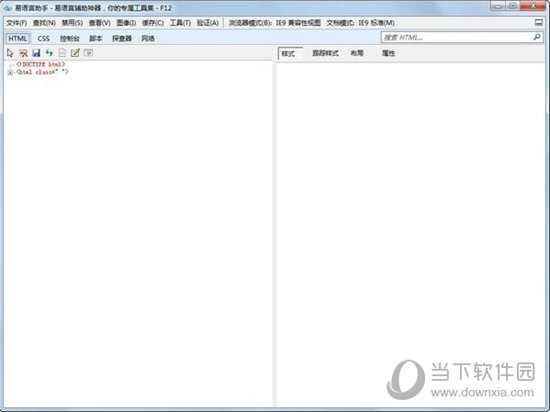Save HTML with the floppy disk icon
550x412 pixels.
[x=36, y=53]
